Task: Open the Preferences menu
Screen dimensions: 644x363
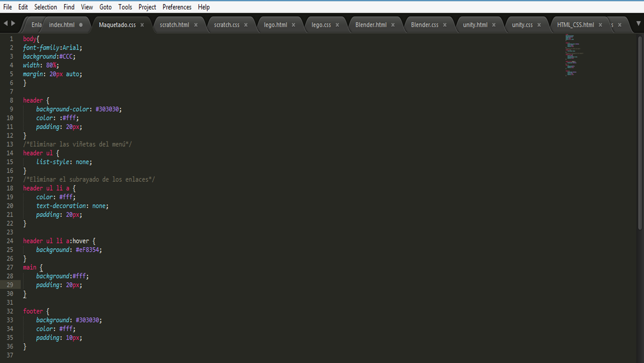Action: coord(177,7)
